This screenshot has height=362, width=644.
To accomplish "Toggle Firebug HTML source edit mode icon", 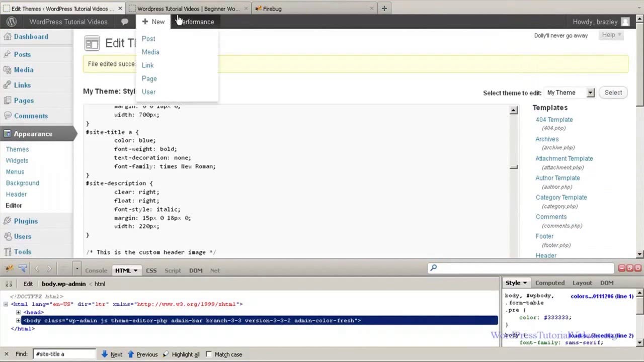I will pyautogui.click(x=9, y=284).
